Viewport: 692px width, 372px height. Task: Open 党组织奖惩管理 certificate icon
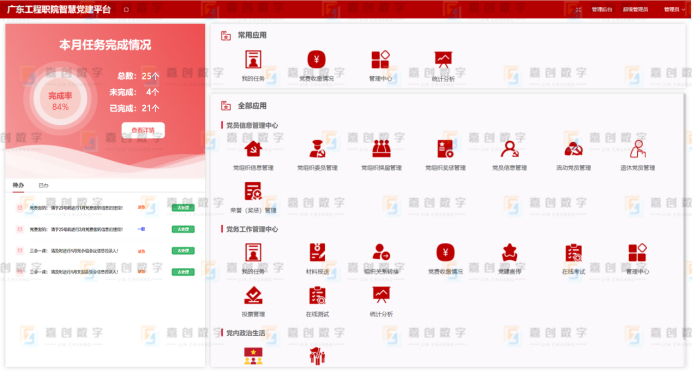point(445,149)
